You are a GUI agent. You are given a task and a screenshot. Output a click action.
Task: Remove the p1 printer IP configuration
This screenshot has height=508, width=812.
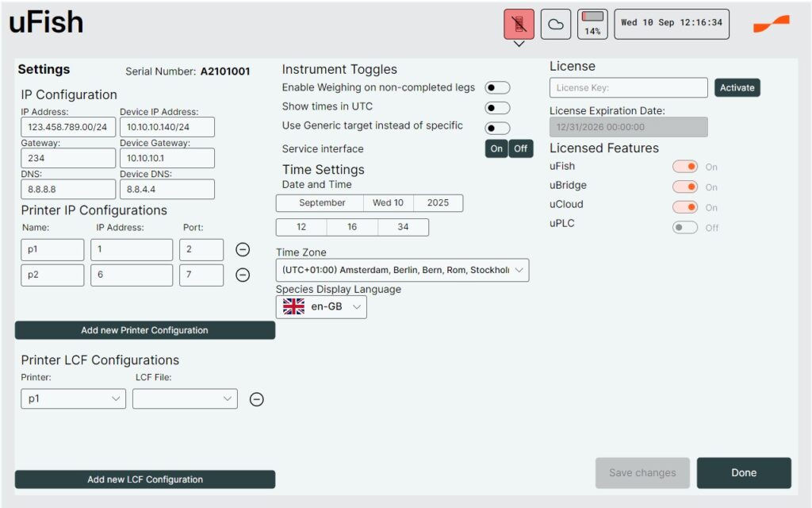tap(243, 250)
